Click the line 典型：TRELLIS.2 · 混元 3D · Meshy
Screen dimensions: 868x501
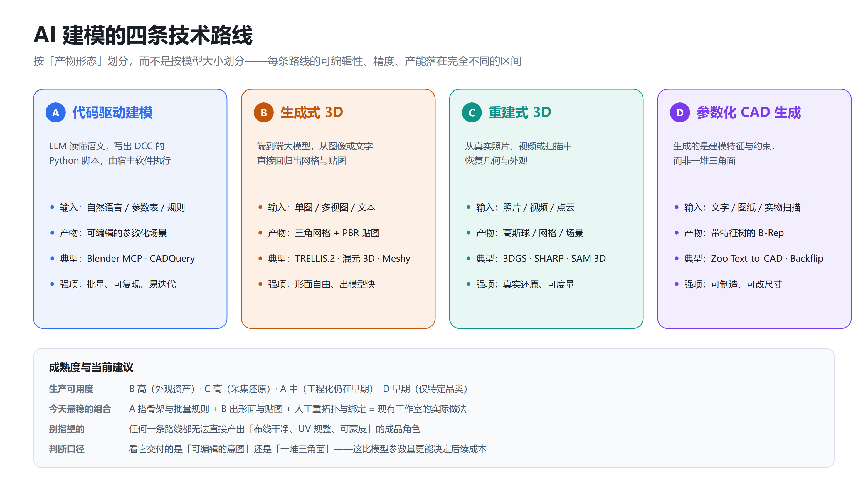tap(339, 258)
